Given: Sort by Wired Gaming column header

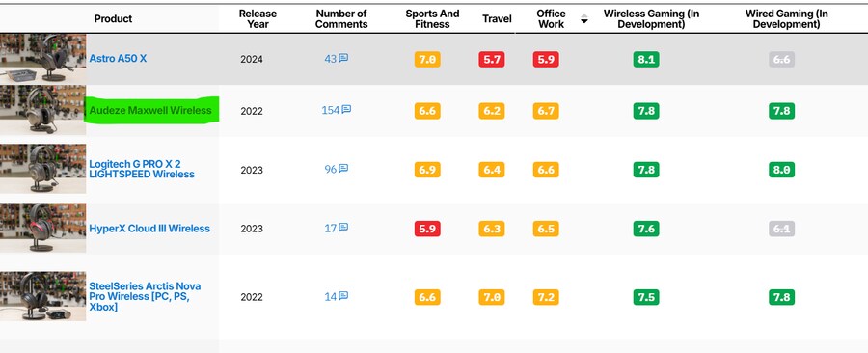Looking at the screenshot, I should pos(786,19).
